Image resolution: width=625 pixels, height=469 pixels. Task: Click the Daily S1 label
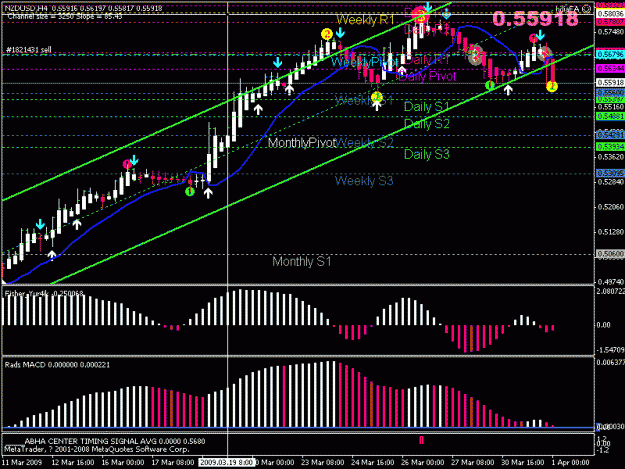(426, 106)
